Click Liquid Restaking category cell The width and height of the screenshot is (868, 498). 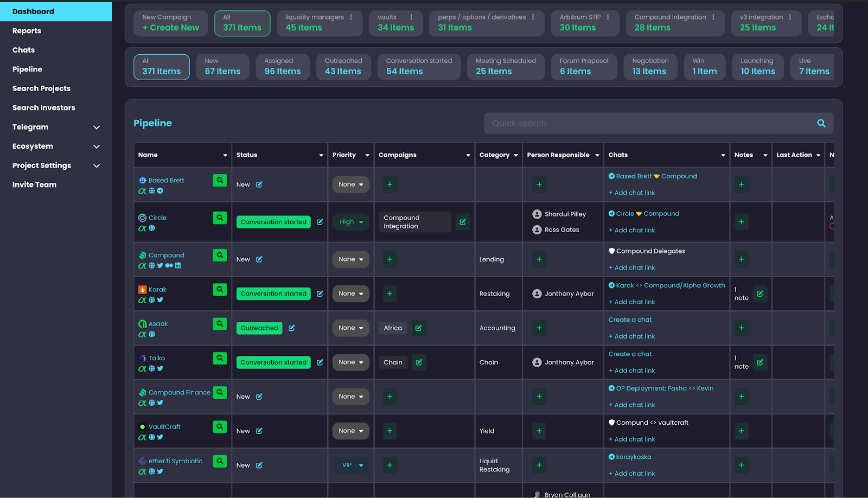494,465
